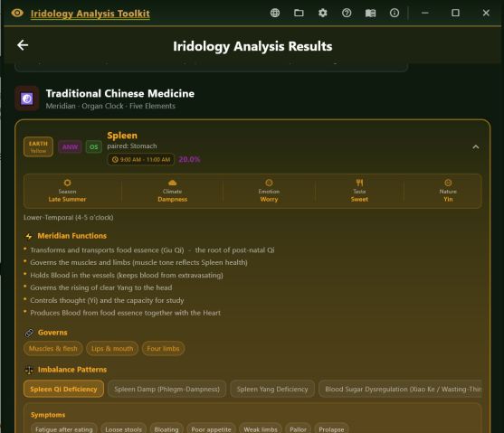Open the Iridology Analysis Toolkit title link

pyautogui.click(x=90, y=14)
